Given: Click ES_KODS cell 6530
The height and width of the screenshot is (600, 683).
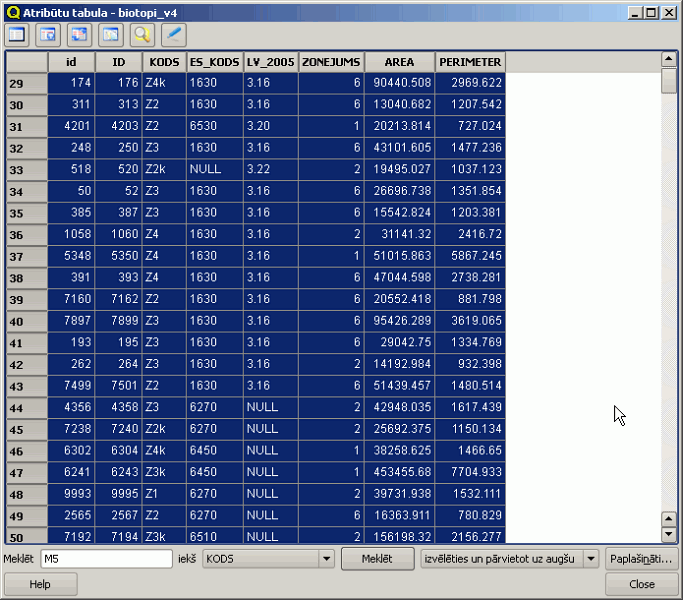Looking at the screenshot, I should point(214,126).
